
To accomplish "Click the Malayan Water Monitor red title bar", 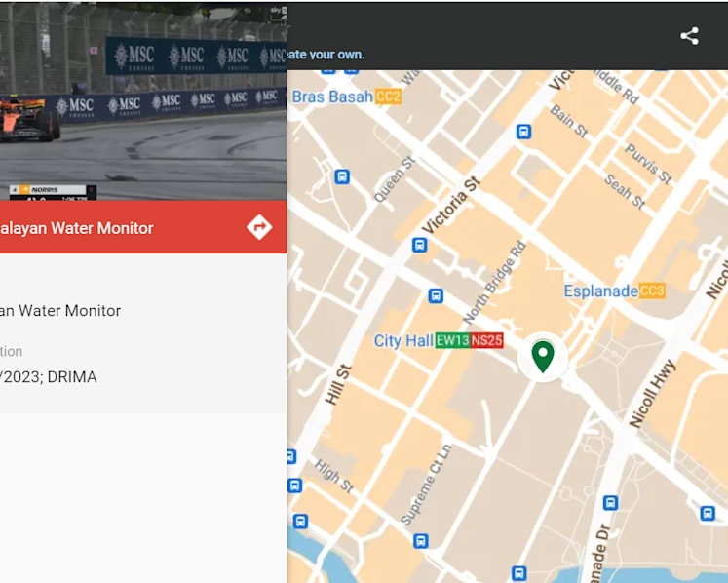I will coord(143,227).
